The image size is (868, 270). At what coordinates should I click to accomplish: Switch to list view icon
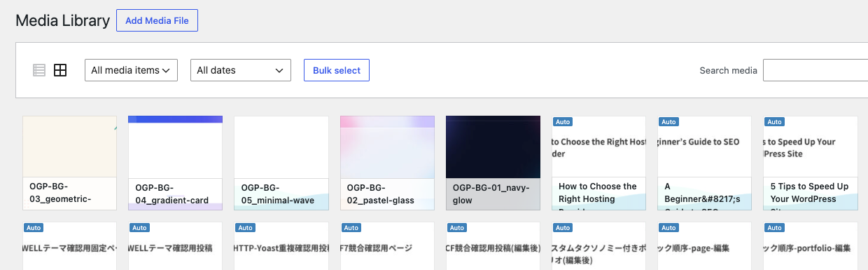coord(39,70)
